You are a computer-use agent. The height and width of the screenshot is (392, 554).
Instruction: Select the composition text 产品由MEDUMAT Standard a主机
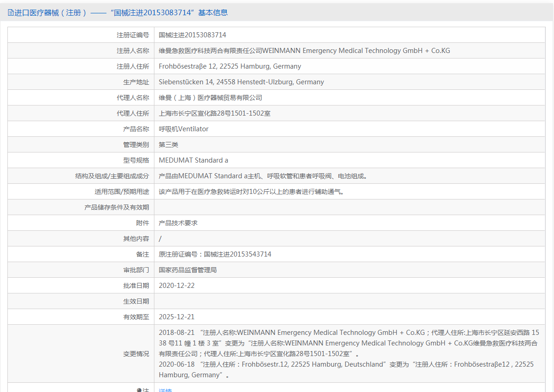(x=263, y=176)
